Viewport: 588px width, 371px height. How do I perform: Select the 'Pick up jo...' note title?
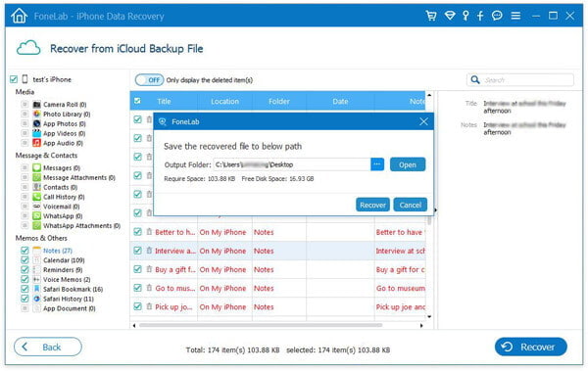click(x=173, y=306)
